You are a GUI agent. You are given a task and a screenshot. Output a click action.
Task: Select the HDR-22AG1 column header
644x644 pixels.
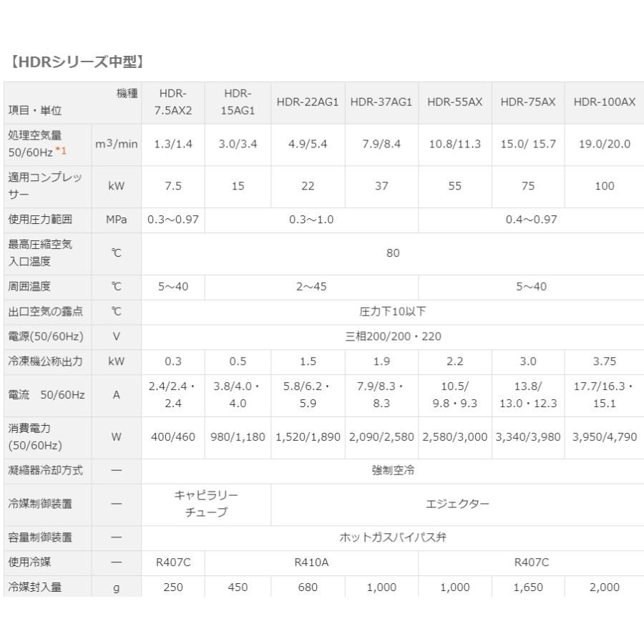coord(308,102)
